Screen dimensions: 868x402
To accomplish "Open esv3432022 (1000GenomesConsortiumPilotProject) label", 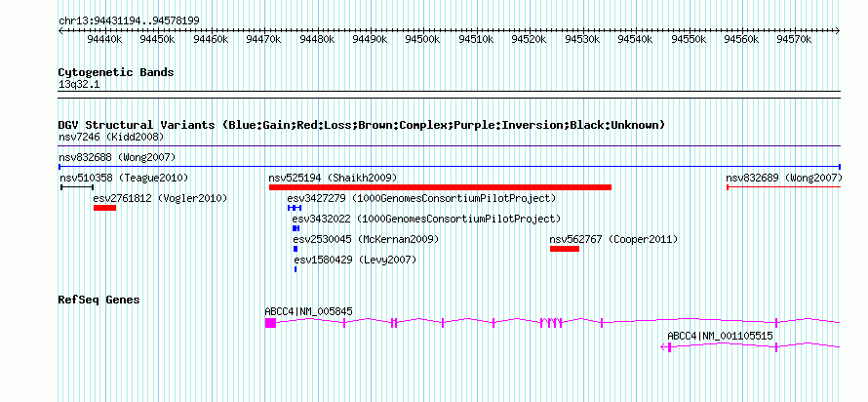I will click(x=426, y=219).
